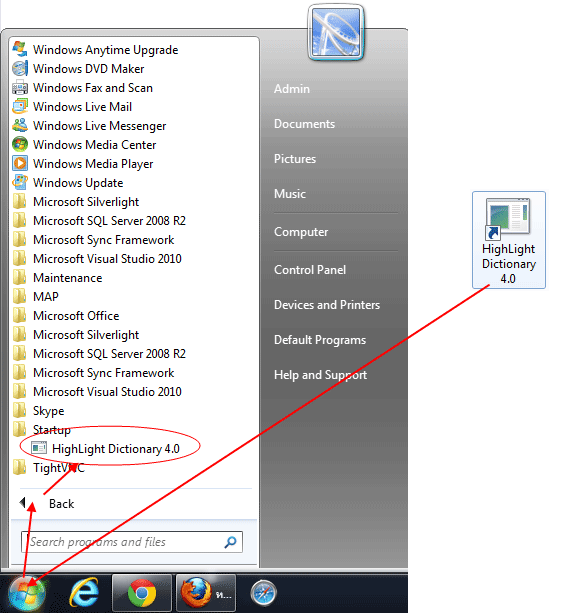This screenshot has width=570, height=613.
Task: Open Default Programs
Action: [x=320, y=340]
